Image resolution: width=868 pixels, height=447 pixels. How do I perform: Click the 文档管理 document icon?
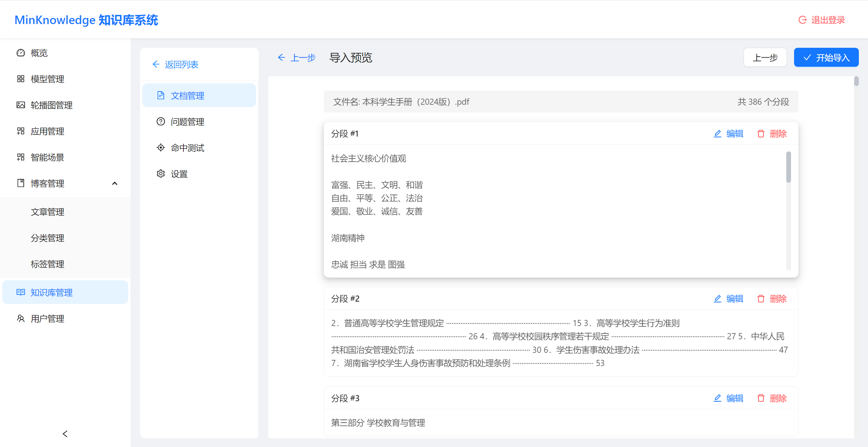[161, 95]
